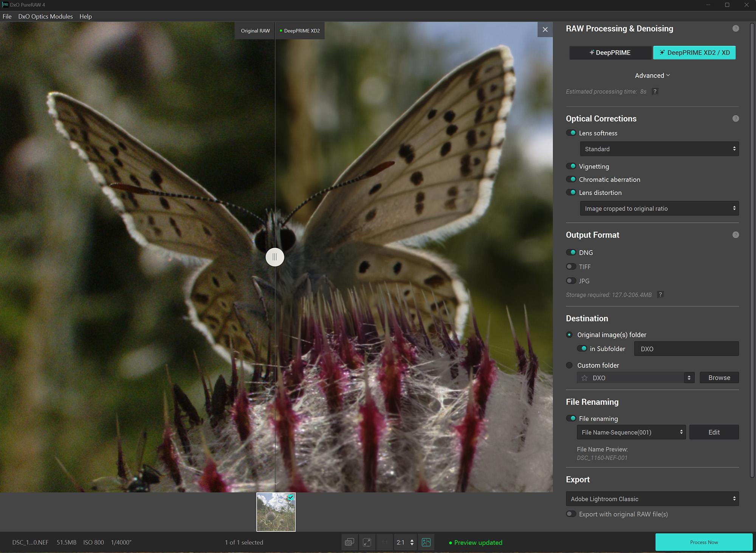Click the checkmark on the selected thumbnail
This screenshot has height=553, width=756.
[290, 497]
